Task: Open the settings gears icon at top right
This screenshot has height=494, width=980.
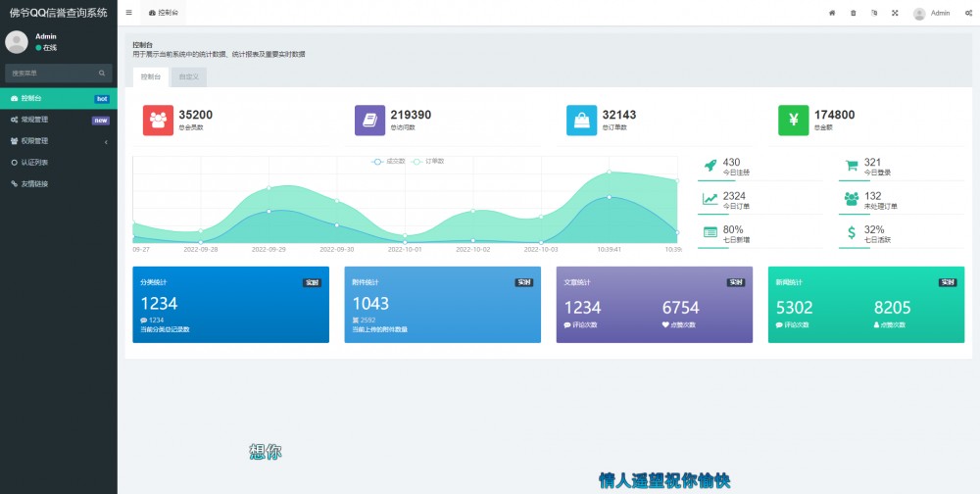Action: (968, 13)
